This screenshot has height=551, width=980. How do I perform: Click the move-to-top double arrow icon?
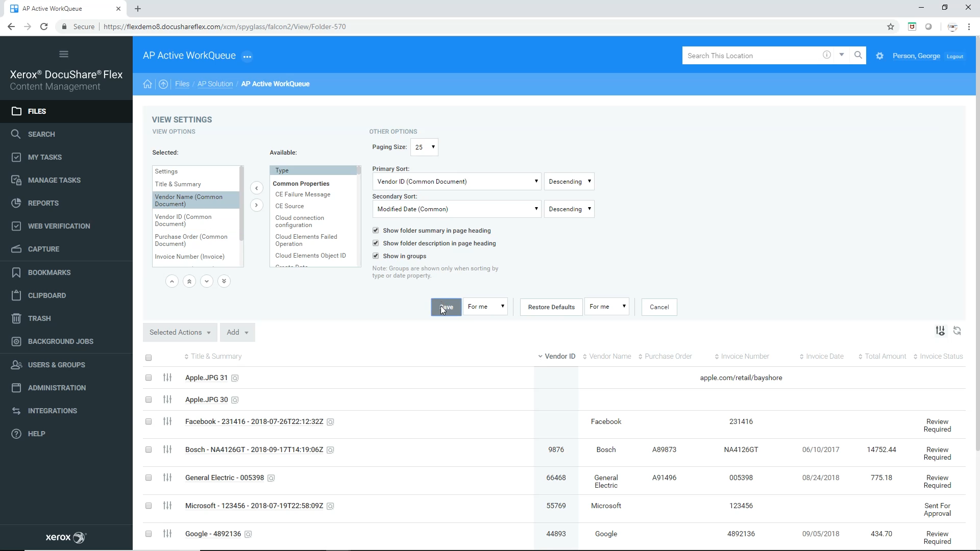[x=189, y=281]
